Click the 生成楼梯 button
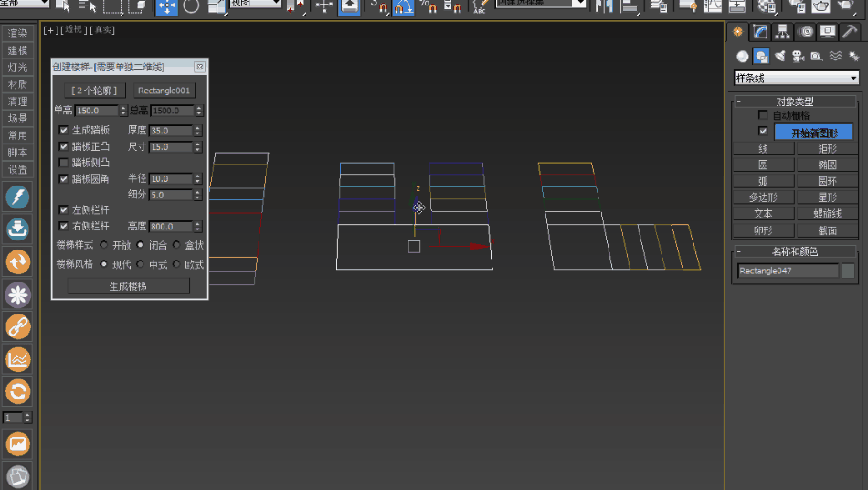This screenshot has height=490, width=868. tap(128, 286)
